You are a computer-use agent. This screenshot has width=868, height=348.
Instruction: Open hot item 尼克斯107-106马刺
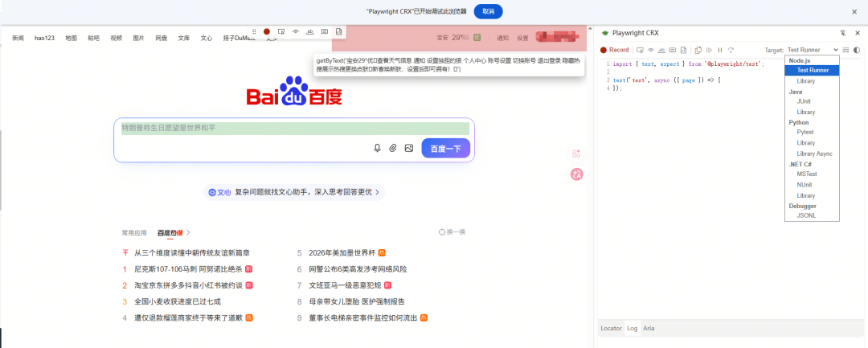(x=188, y=269)
